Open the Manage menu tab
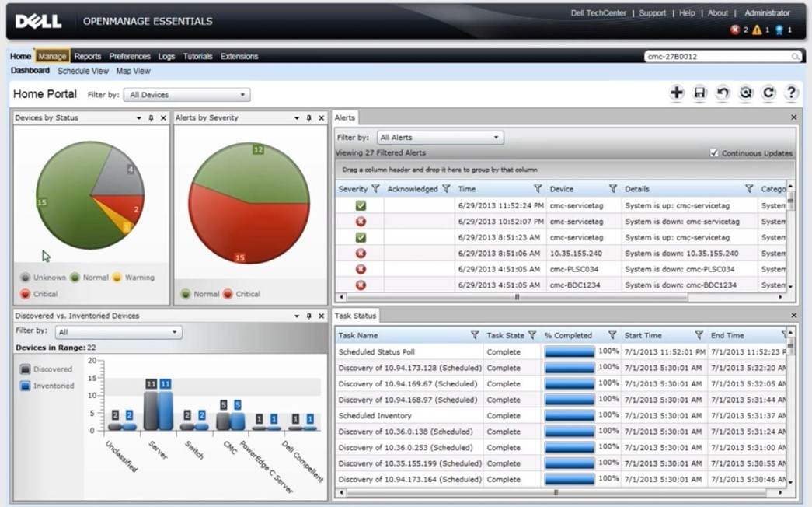 pos(52,56)
